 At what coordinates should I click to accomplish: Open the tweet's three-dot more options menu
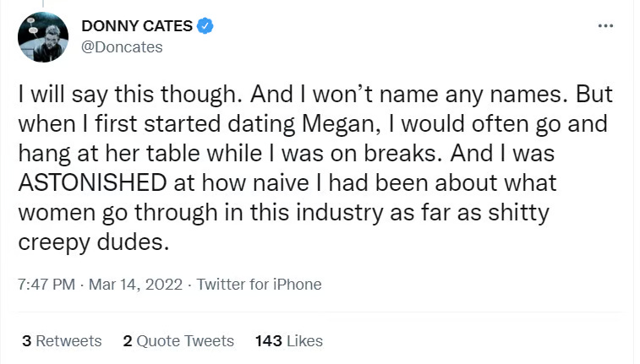tap(604, 25)
